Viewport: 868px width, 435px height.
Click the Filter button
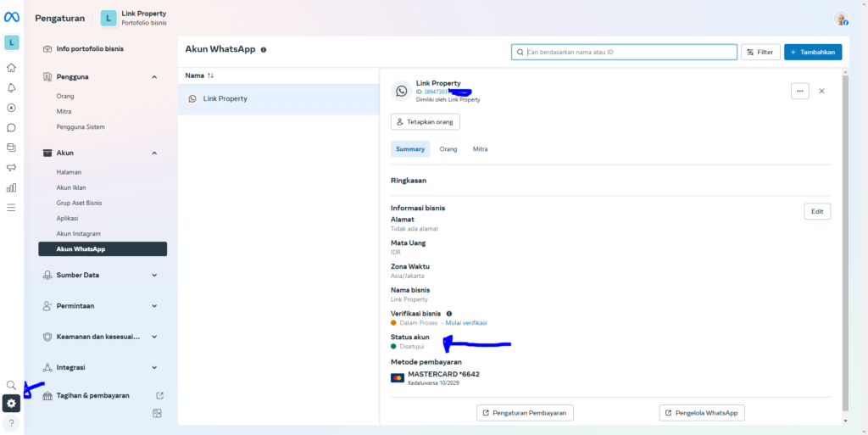[760, 52]
